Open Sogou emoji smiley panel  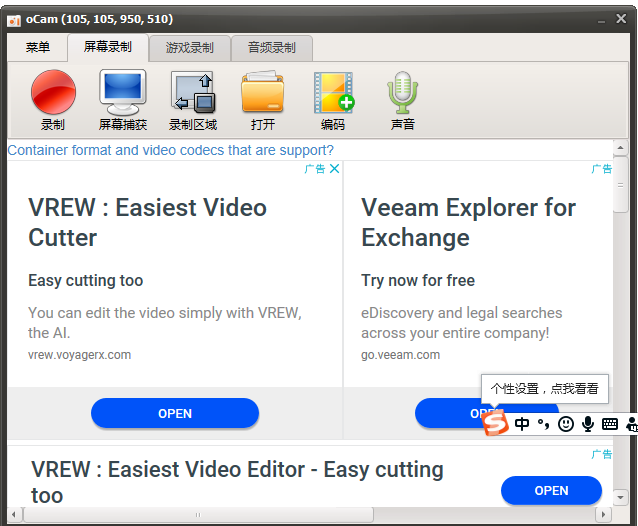566,424
